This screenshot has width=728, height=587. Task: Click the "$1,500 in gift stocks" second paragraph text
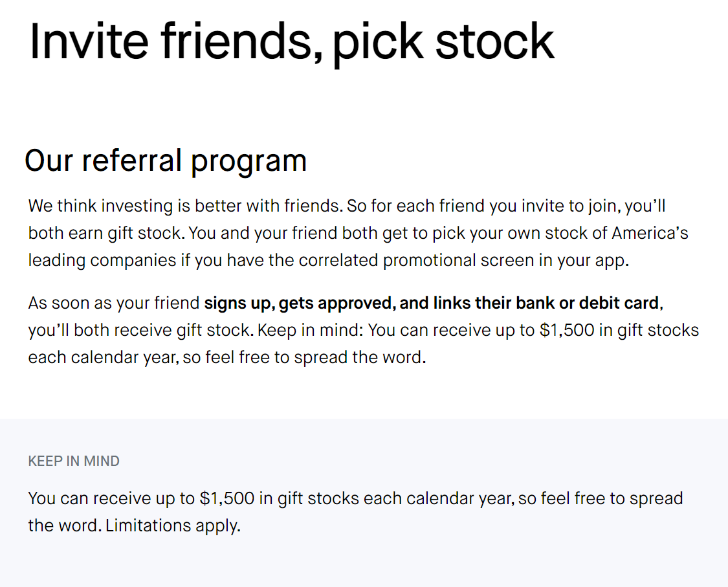[x=619, y=330]
